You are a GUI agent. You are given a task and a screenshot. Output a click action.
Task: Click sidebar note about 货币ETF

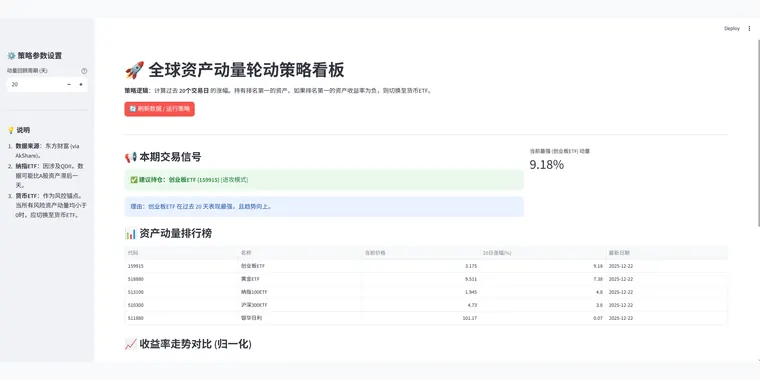(x=50, y=206)
